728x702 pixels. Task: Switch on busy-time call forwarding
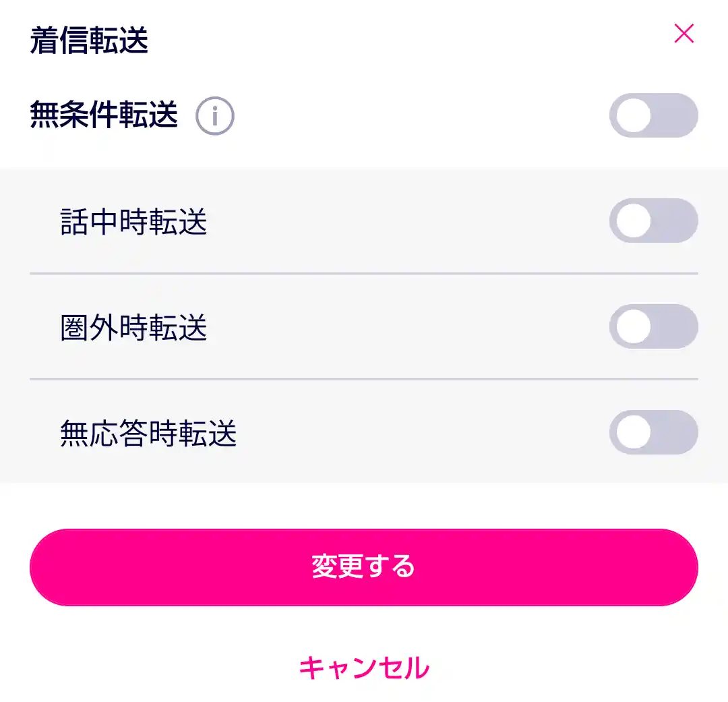tap(653, 221)
